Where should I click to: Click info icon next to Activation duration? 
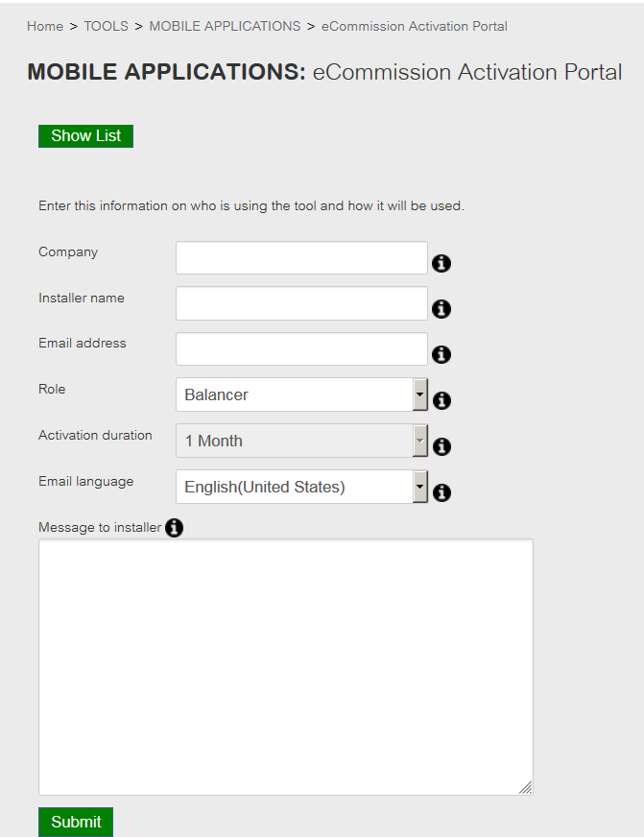(441, 446)
